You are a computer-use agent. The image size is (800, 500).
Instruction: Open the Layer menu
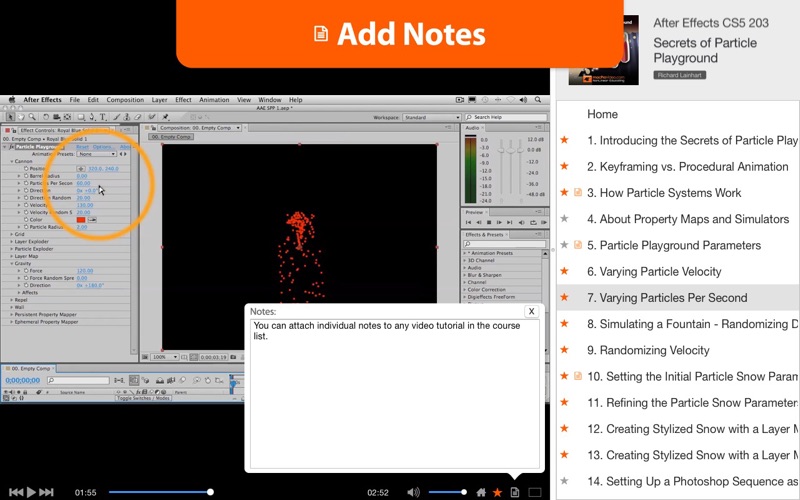[159, 100]
